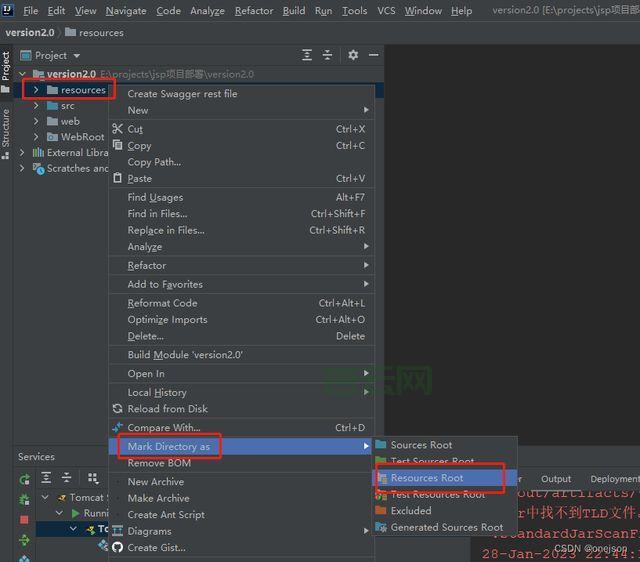Expand the External Libraries node

[x=24, y=153]
